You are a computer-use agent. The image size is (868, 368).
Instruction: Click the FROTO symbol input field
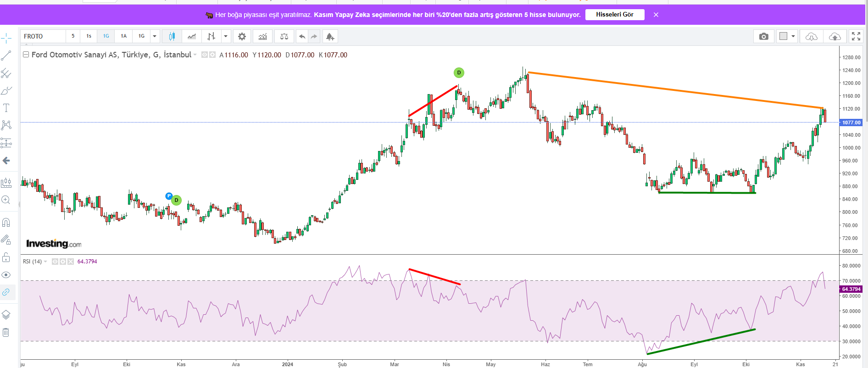[43, 36]
